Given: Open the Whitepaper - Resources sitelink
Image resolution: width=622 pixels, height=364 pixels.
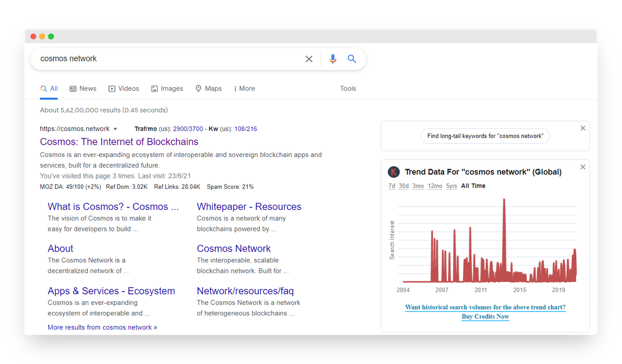Looking at the screenshot, I should (x=249, y=207).
